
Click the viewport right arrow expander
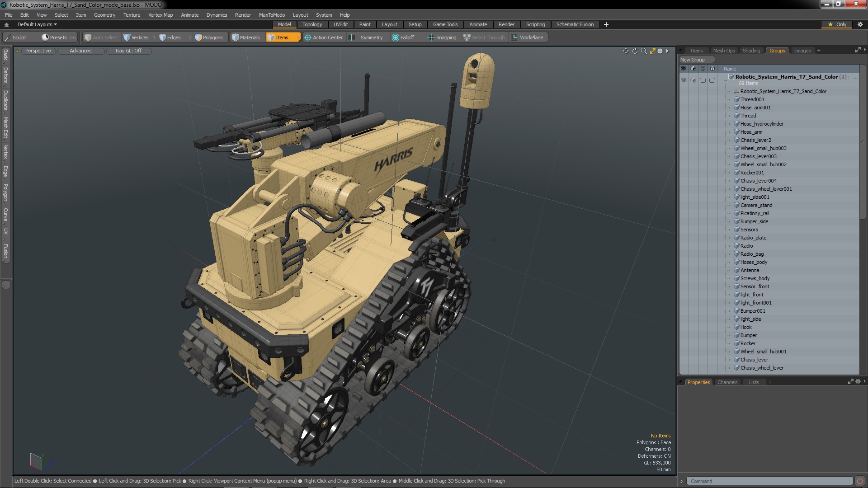click(667, 51)
